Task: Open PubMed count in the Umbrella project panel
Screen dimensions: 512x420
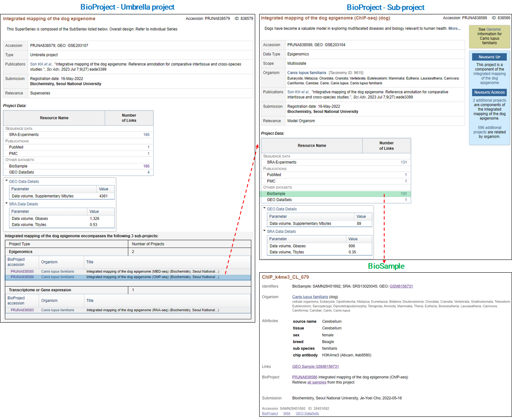Action: click(x=149, y=147)
